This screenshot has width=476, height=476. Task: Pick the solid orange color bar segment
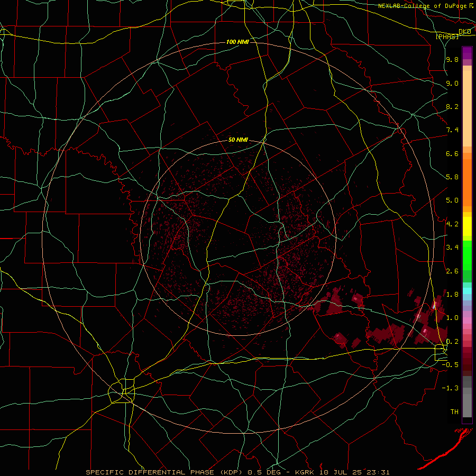(x=467, y=183)
